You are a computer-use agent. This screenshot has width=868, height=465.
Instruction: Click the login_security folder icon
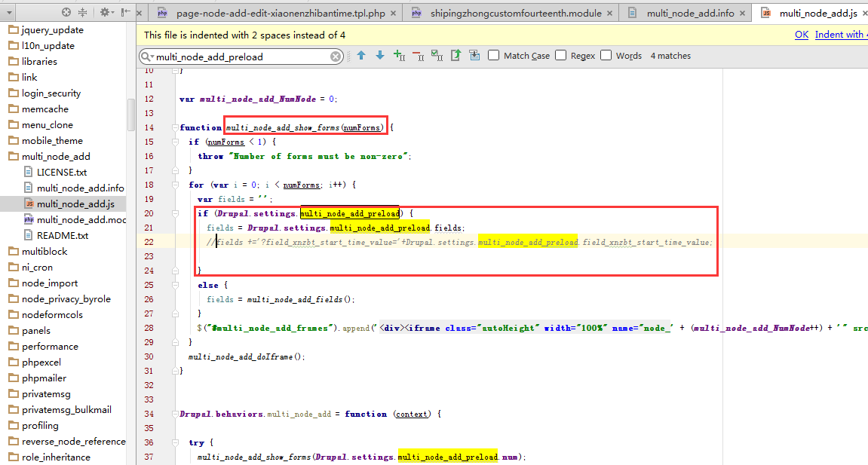[14, 93]
